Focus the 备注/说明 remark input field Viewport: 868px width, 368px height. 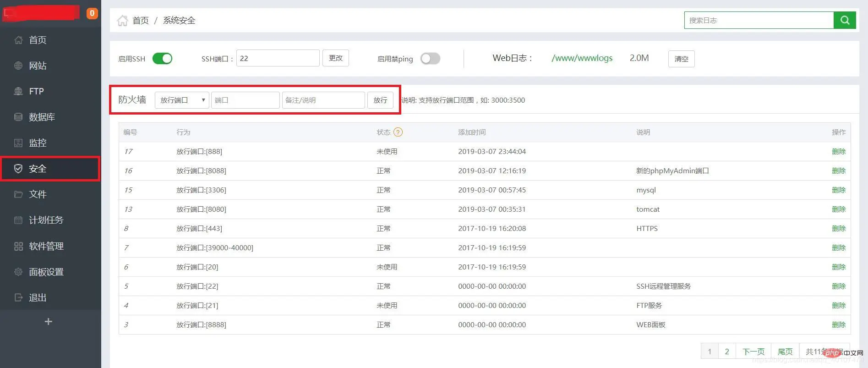[323, 100]
